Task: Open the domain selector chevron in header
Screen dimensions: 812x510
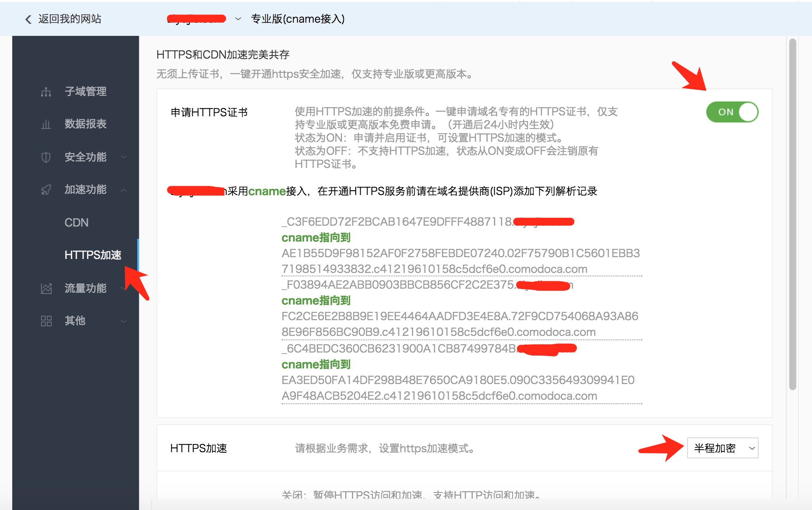Action: 238,19
